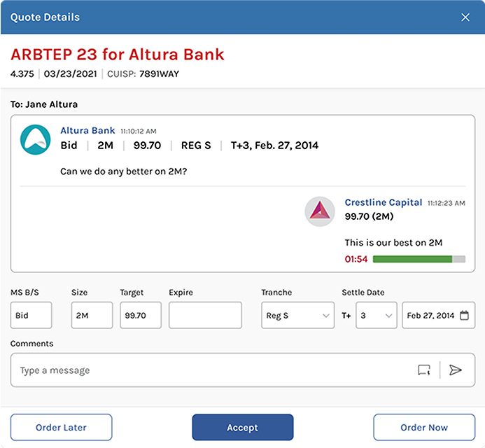Click the Size field showing 2M
The height and width of the screenshot is (448, 485).
tap(92, 316)
